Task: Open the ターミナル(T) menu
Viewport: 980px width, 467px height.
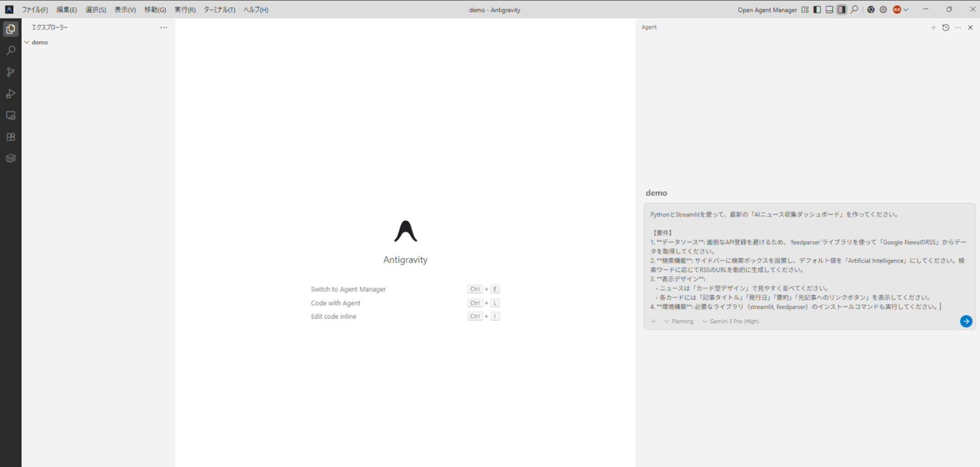Action: 219,10
